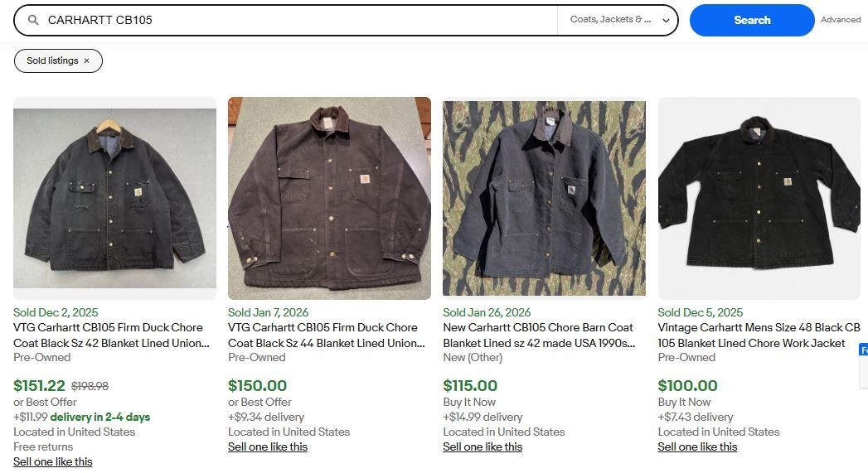Open the Dec 2 sold coat thumbnail

pos(114,198)
